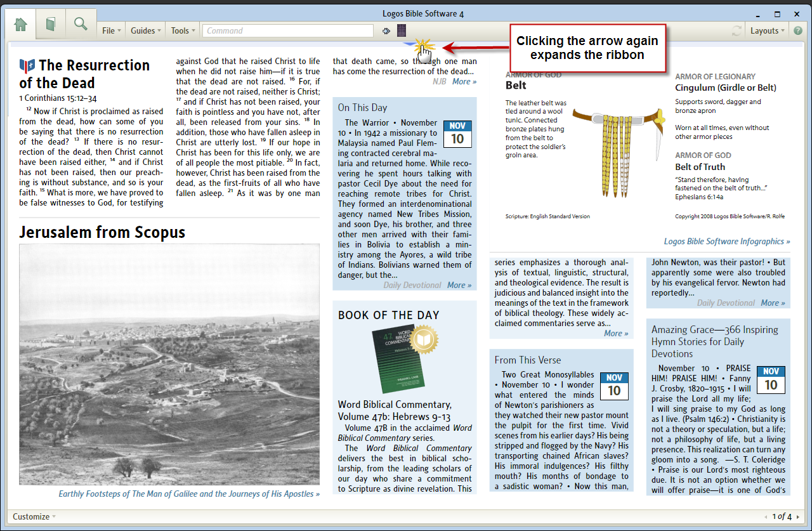Click Scripture: English Standard Version caption
The height and width of the screenshot is (531, 812).
pos(547,216)
